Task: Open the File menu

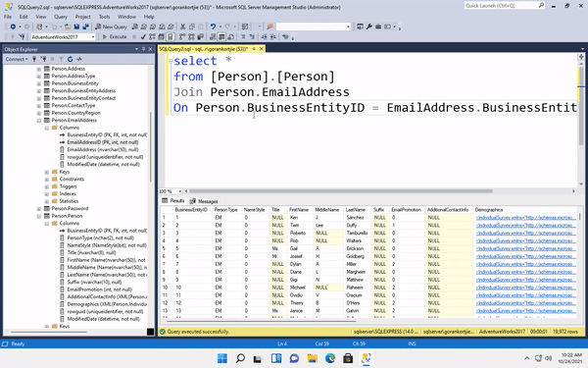Action: pyautogui.click(x=8, y=17)
